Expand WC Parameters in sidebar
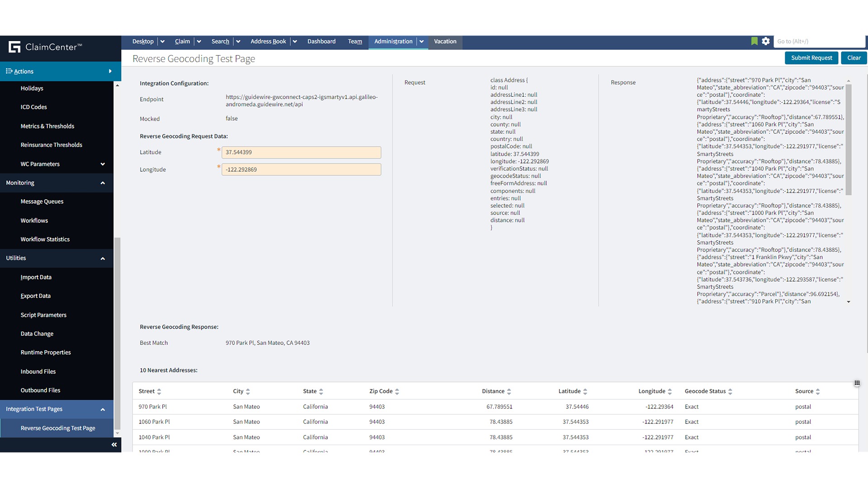This screenshot has width=868, height=488. [x=103, y=164]
